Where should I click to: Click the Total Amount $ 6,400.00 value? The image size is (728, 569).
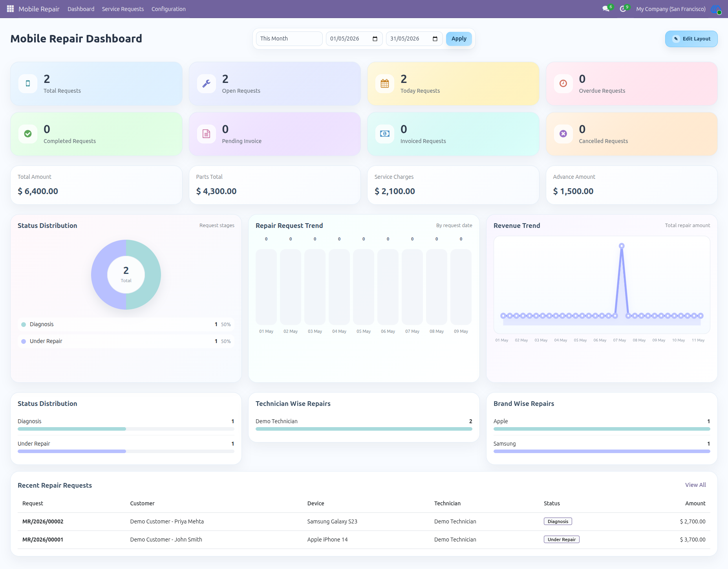pyautogui.click(x=38, y=191)
